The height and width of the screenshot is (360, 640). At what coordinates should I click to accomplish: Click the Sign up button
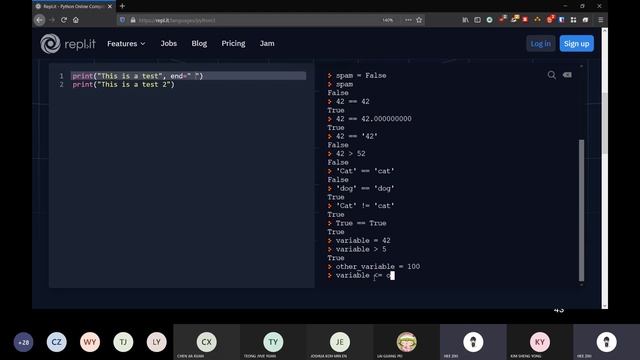(576, 44)
